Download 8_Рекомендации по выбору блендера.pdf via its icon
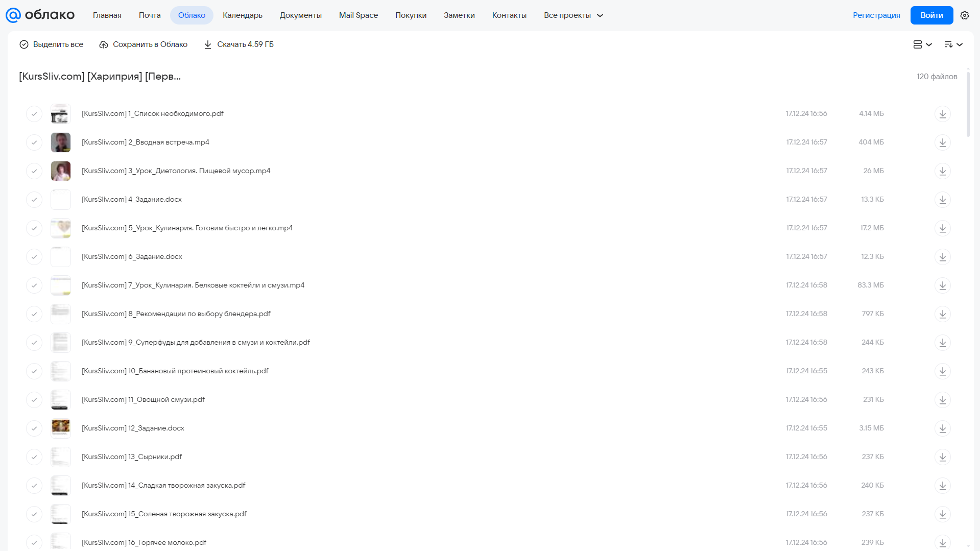This screenshot has width=980, height=551. [x=942, y=314]
